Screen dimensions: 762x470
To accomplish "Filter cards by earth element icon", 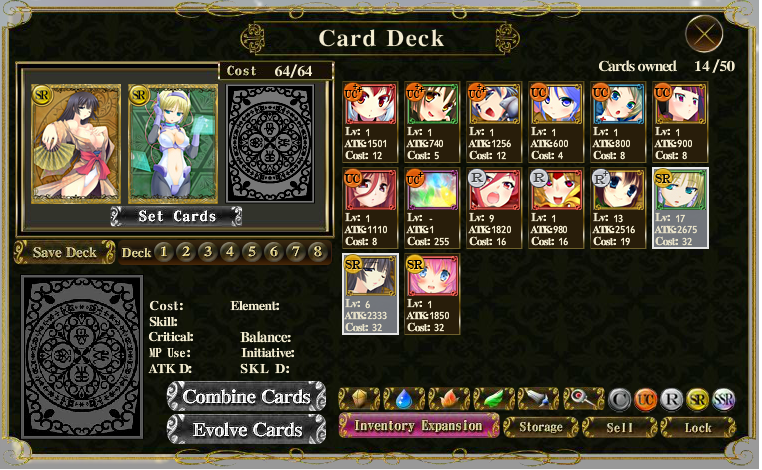I will (x=359, y=399).
